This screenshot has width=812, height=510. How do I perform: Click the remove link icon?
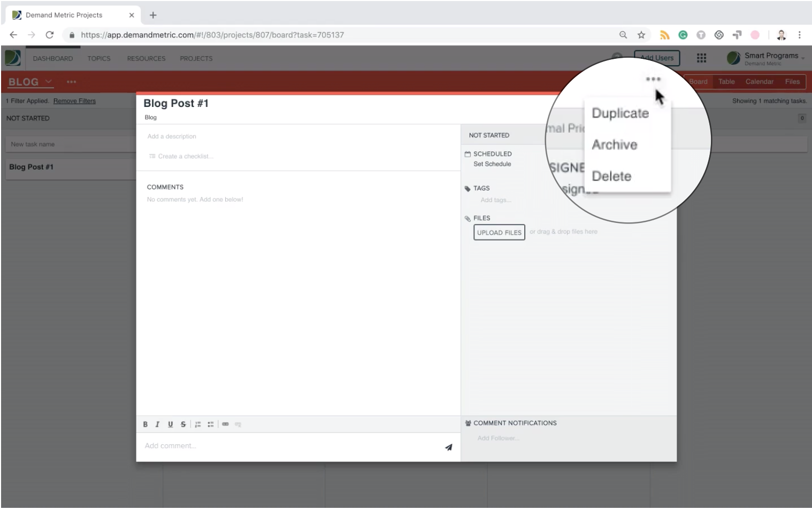[238, 424]
